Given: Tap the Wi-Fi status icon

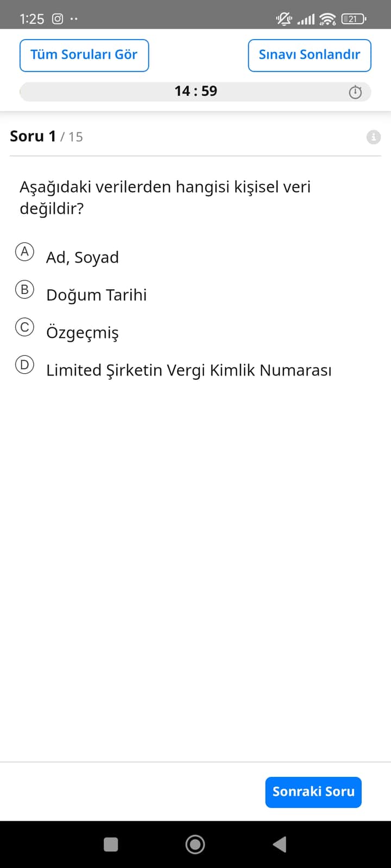Looking at the screenshot, I should coord(327,19).
